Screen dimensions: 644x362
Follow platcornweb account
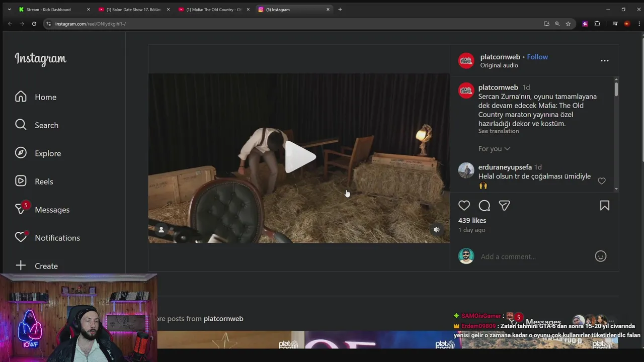coord(537,57)
